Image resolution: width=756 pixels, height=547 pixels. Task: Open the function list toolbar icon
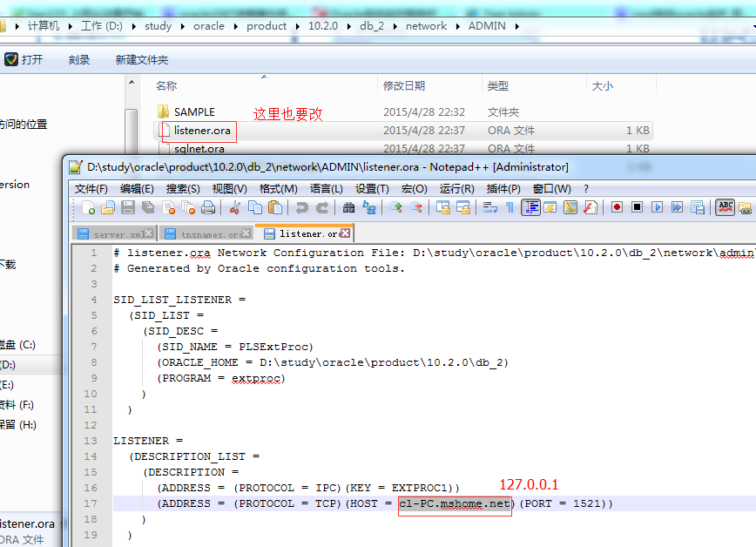[x=591, y=207]
